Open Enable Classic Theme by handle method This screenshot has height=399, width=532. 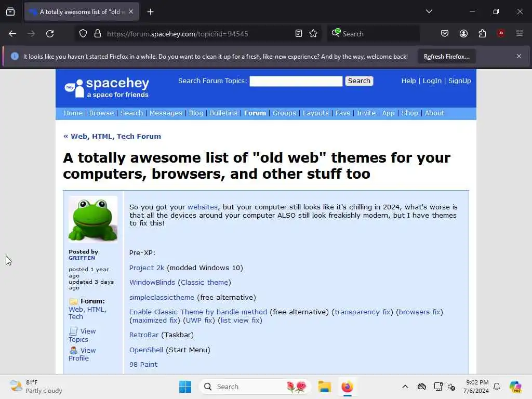point(198,312)
